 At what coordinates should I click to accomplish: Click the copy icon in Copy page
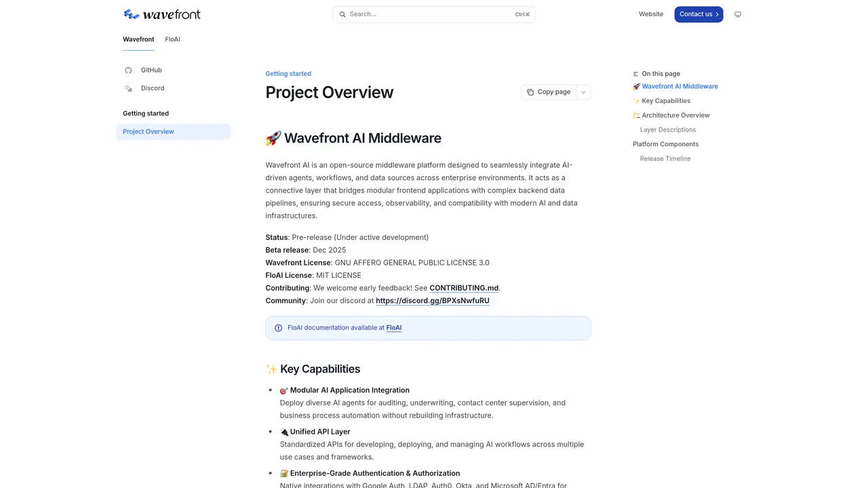530,92
